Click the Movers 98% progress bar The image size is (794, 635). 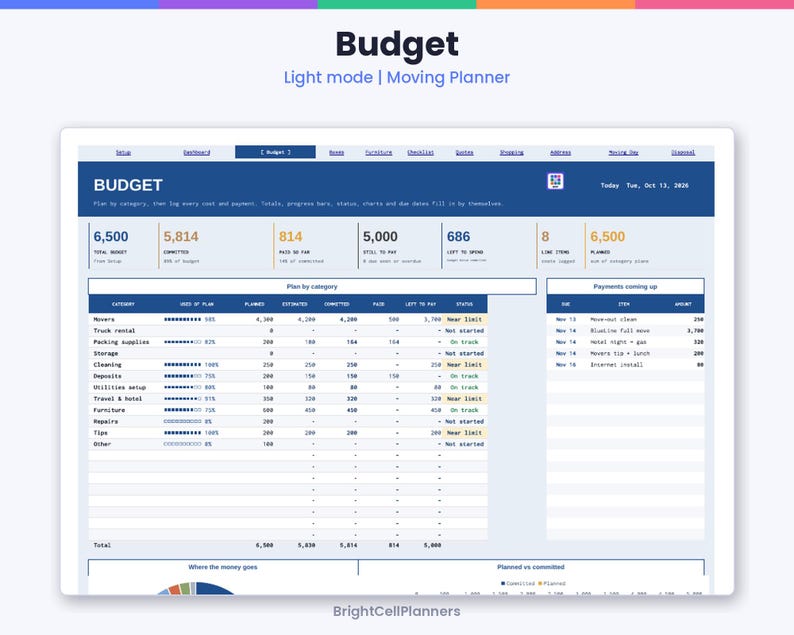pyautogui.click(x=189, y=320)
